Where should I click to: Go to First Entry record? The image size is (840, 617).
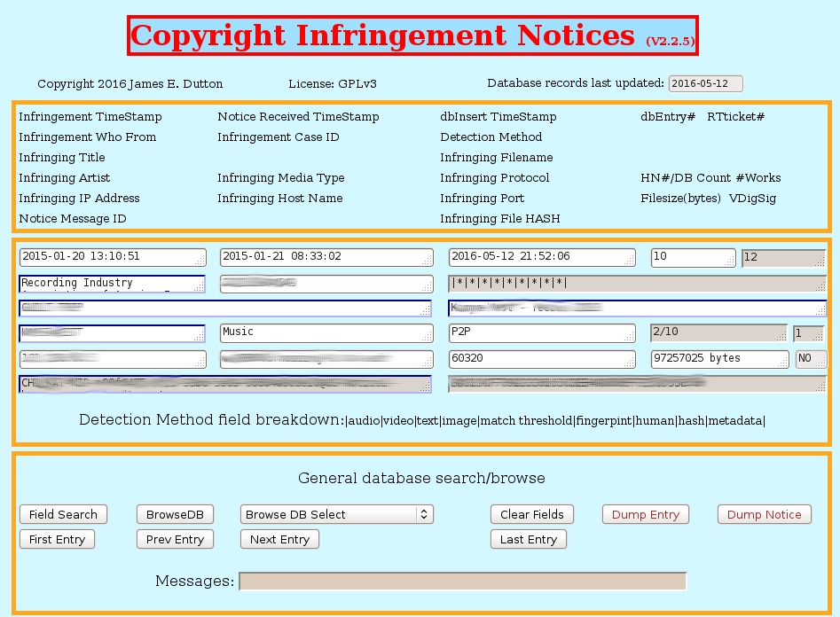(57, 539)
